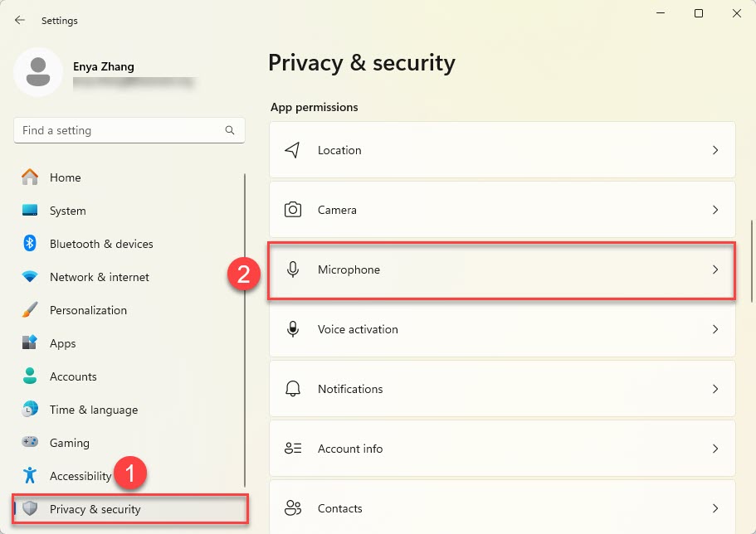Click the Bluetooth icon in sidebar
Viewport: 756px width, 534px height.
click(30, 244)
